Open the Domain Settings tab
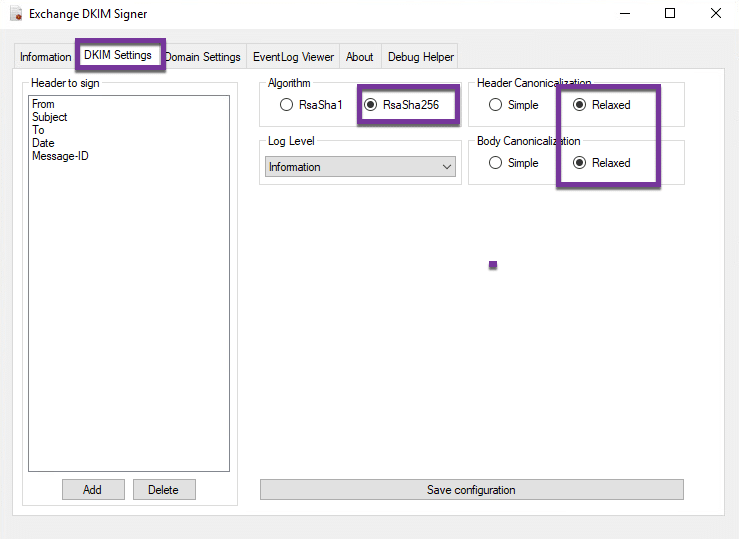This screenshot has height=539, width=739. 203,57
